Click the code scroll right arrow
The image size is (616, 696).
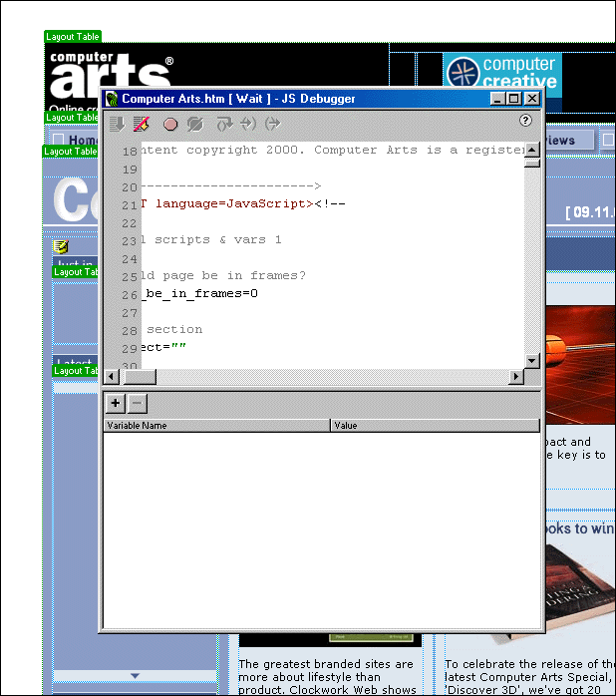point(516,377)
